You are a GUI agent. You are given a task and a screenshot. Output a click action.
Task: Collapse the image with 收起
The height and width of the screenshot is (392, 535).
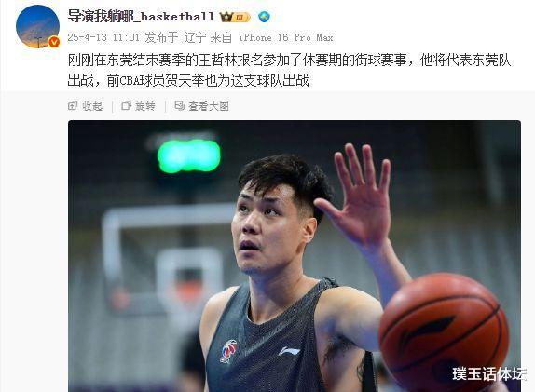coord(86,106)
